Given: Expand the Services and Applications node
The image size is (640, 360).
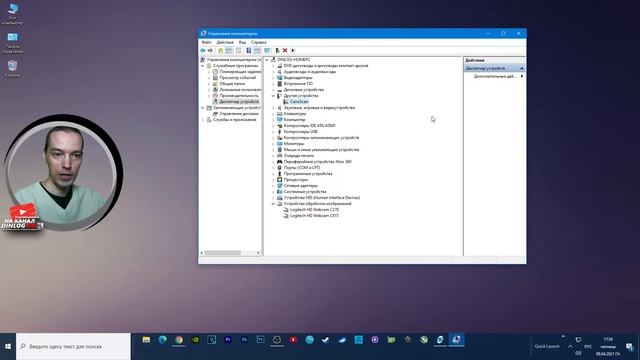Looking at the screenshot, I should 203,120.
